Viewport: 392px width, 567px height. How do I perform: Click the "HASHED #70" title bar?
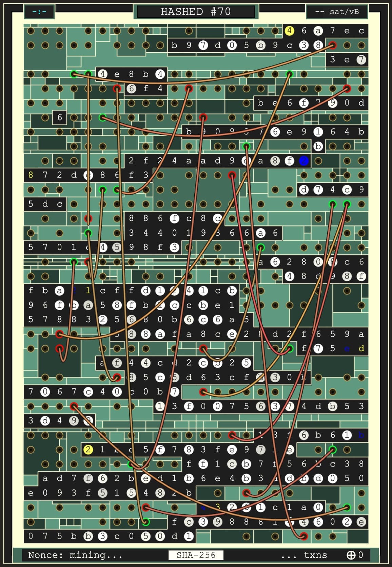pos(196,12)
